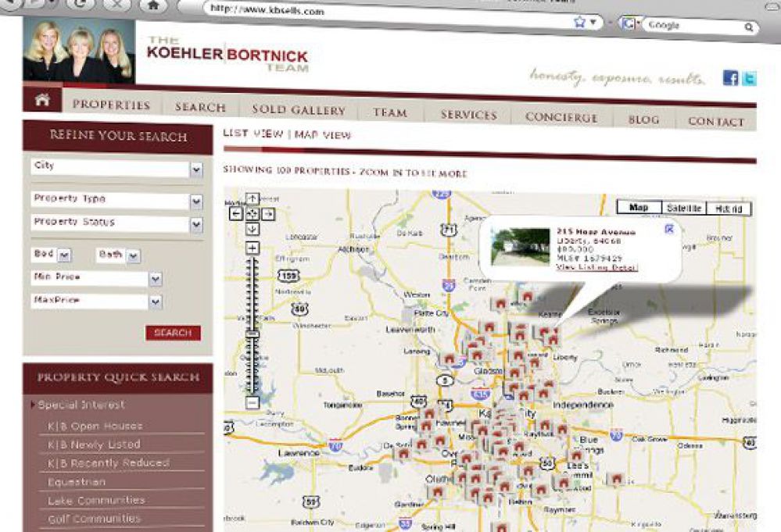Open the Facebook page icon
781x532 pixels.
(x=730, y=77)
